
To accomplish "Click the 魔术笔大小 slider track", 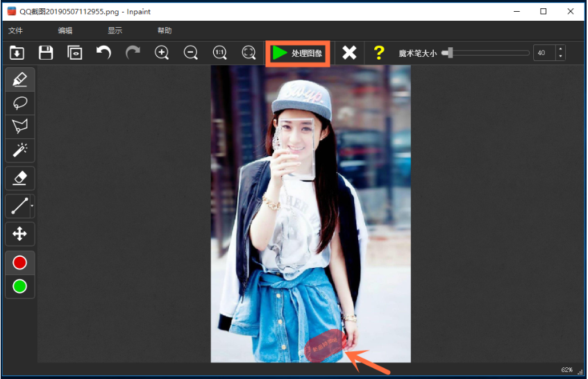I will [486, 53].
